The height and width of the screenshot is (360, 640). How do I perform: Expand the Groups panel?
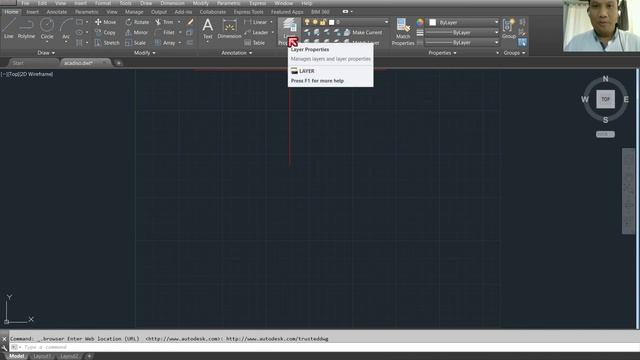tap(514, 53)
